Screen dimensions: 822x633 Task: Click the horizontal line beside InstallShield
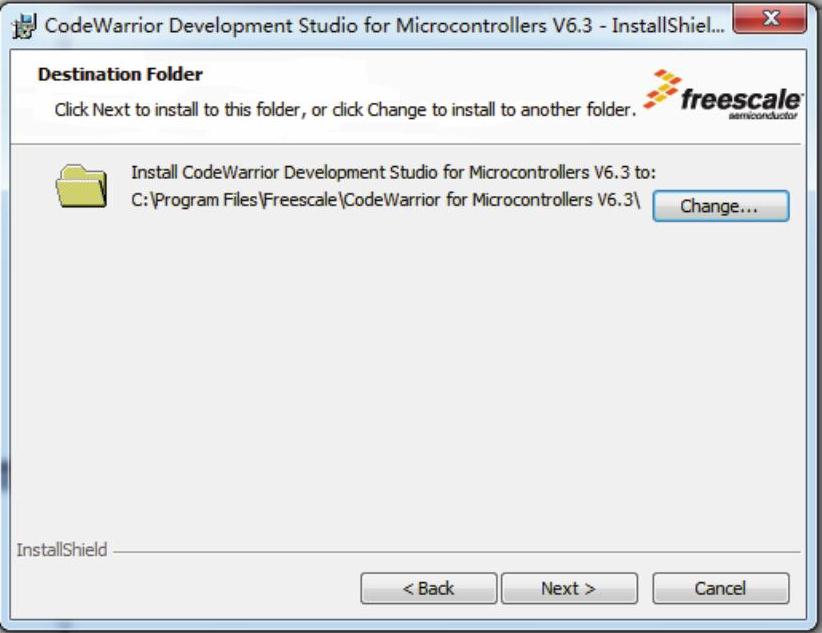[457, 552]
